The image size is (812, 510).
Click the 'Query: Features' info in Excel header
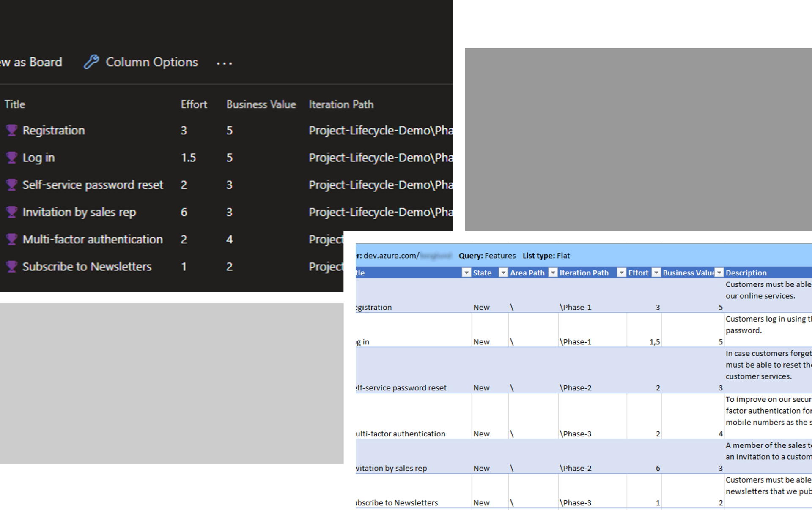487,256
